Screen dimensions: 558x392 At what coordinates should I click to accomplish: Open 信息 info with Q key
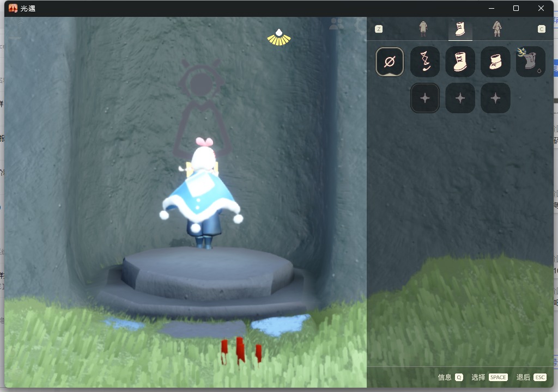[450, 377]
